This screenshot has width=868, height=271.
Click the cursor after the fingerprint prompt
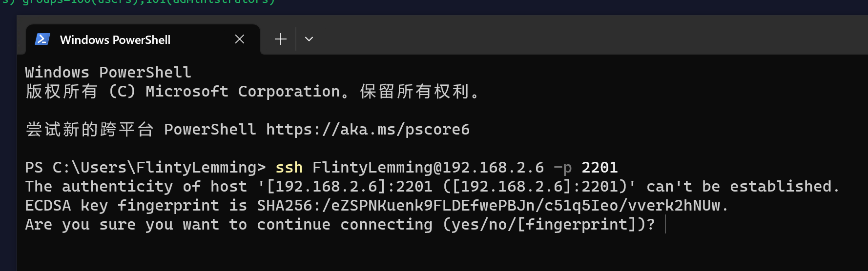pyautogui.click(x=665, y=225)
